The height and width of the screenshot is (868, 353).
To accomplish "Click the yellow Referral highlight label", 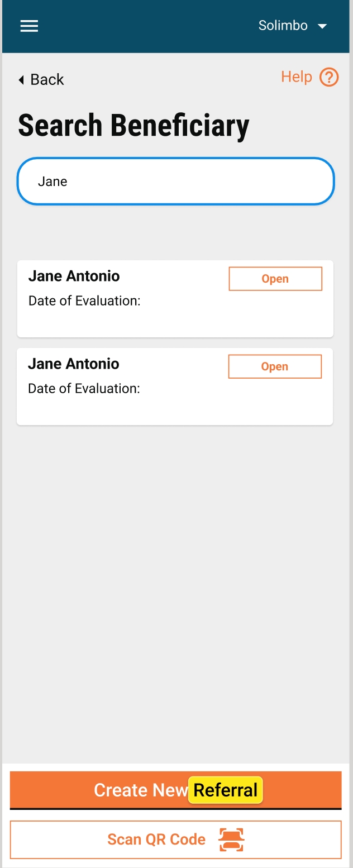I will (x=225, y=790).
